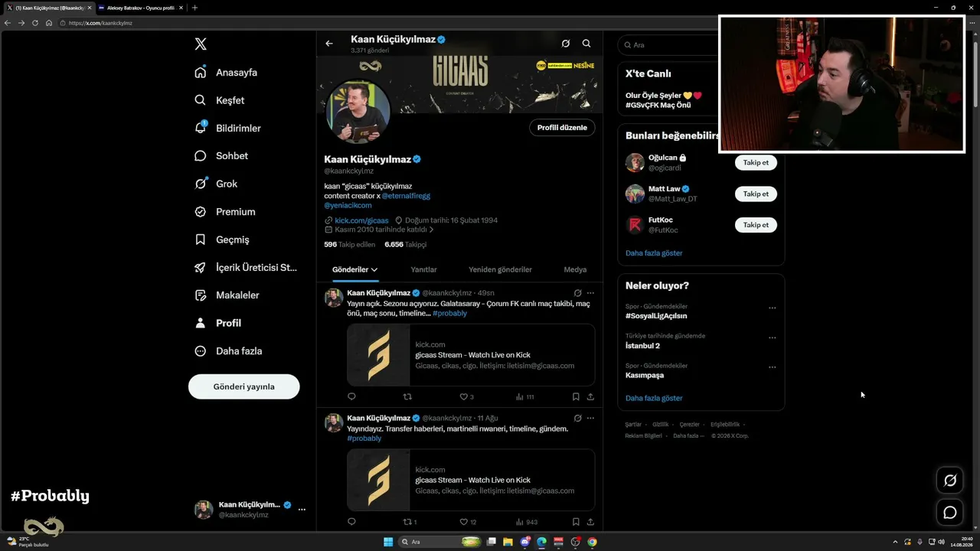Viewport: 980px width, 551px height.
Task: Click the X logo in the sidebar
Action: 201,44
